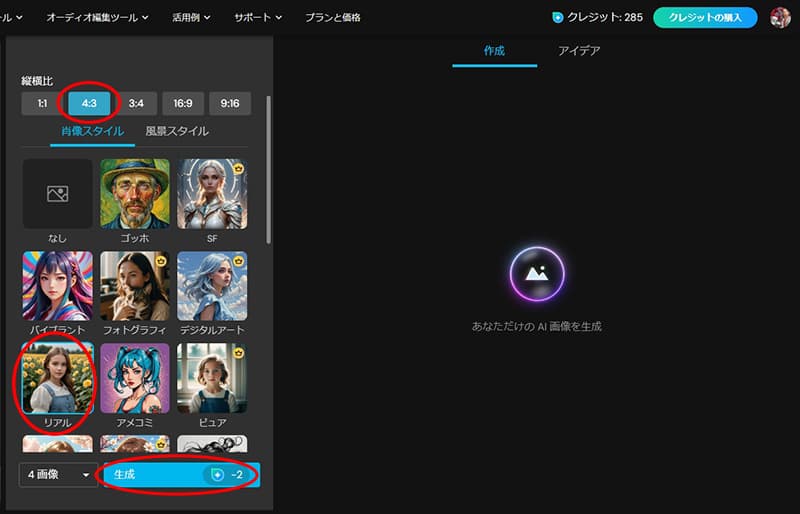Image resolution: width=800 pixels, height=514 pixels.
Task: Click the credit shield icon in 生成 button
Action: coord(217,475)
